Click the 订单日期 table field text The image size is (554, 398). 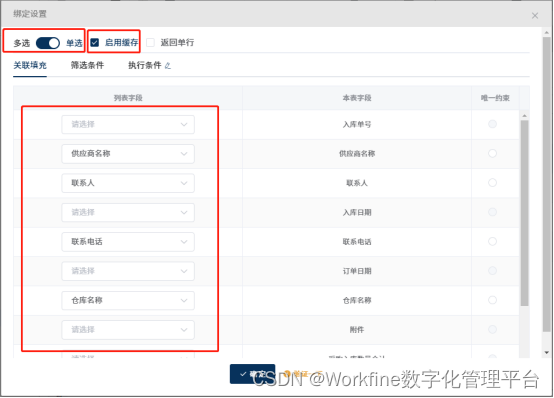click(357, 271)
